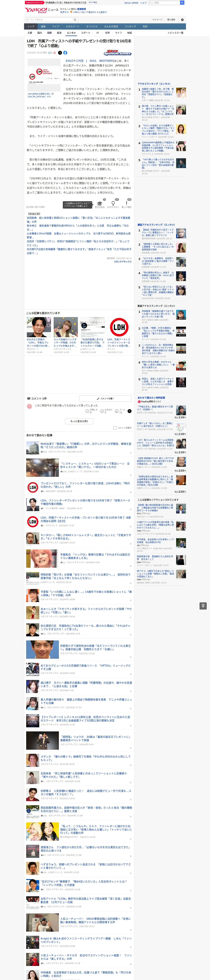This screenshot has height=980, width=210.
Task: Click the 購入履歴 link
Action: coord(171,19)
